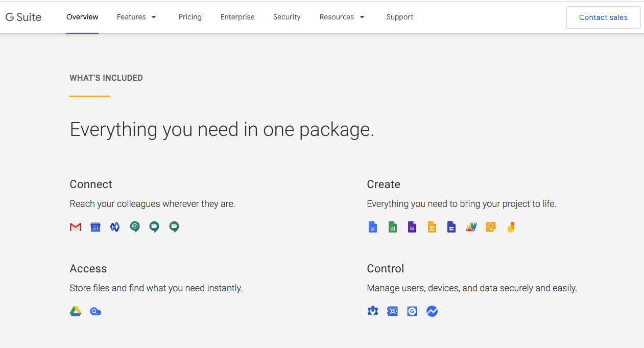Open the Google Drive icon under Access
644x348 pixels.
(76, 311)
